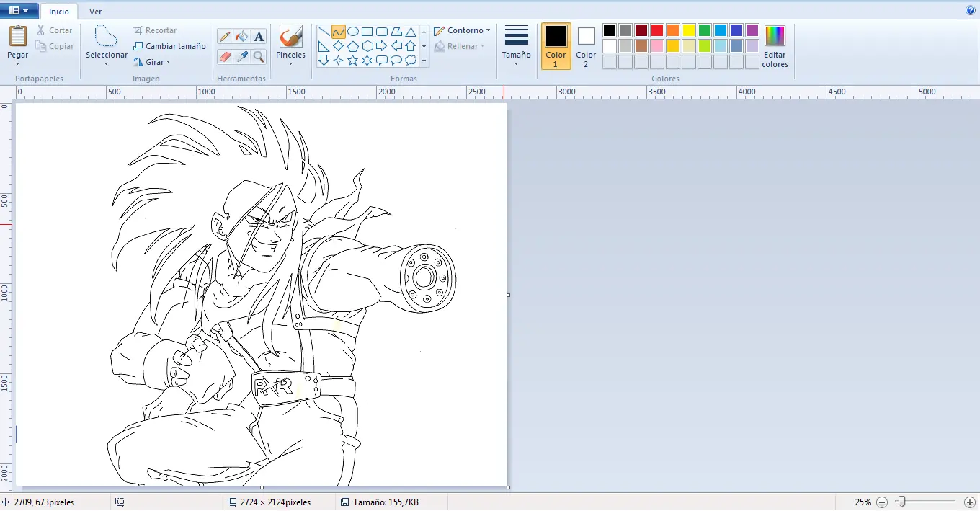Open the Pegar dropdown arrow
980x511 pixels.
[x=18, y=64]
